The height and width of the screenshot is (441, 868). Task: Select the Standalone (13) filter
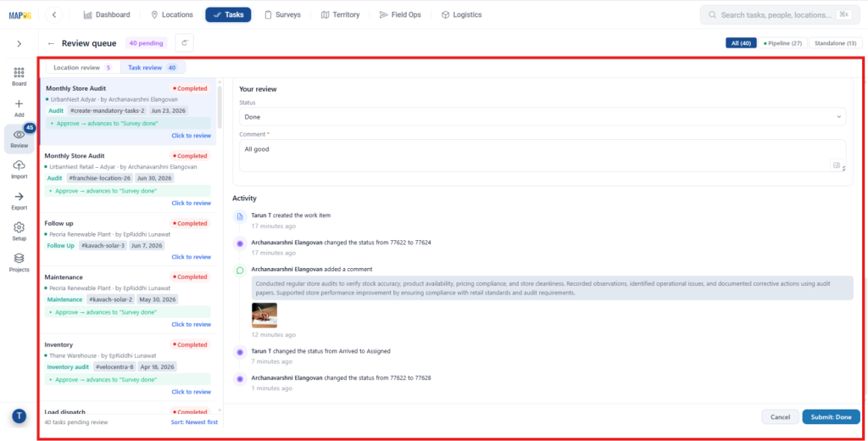click(x=835, y=43)
